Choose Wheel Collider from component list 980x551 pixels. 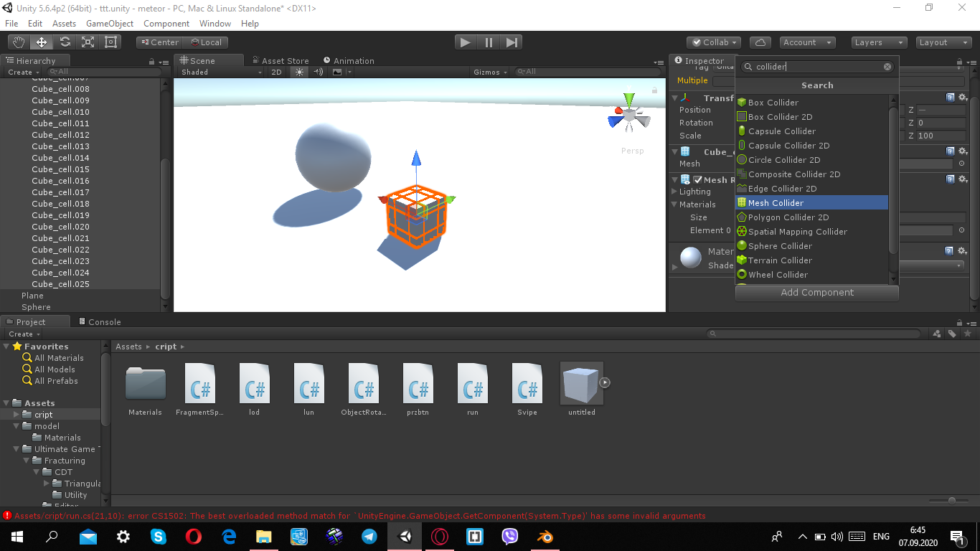click(x=811, y=275)
